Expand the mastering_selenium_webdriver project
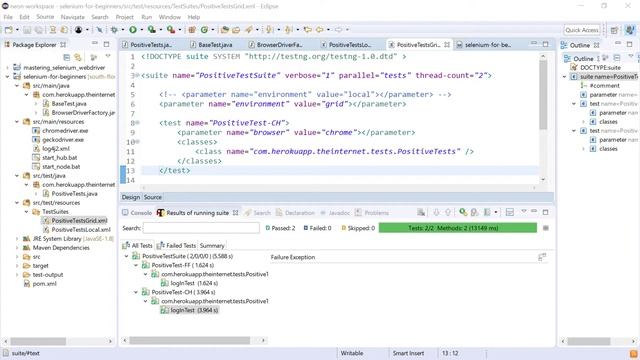The width and height of the screenshot is (640, 360). point(7,68)
